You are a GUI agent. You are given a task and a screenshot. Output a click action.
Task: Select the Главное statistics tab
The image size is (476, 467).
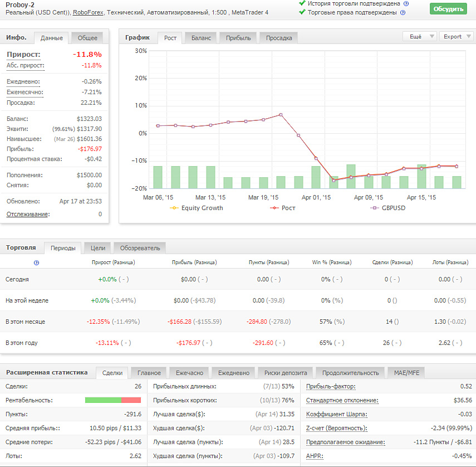point(149,373)
